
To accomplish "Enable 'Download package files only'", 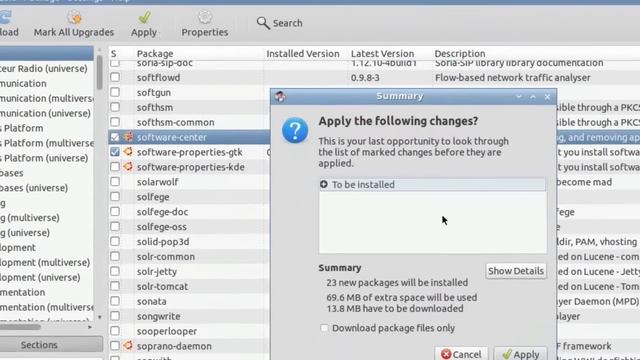I will pos(324,328).
